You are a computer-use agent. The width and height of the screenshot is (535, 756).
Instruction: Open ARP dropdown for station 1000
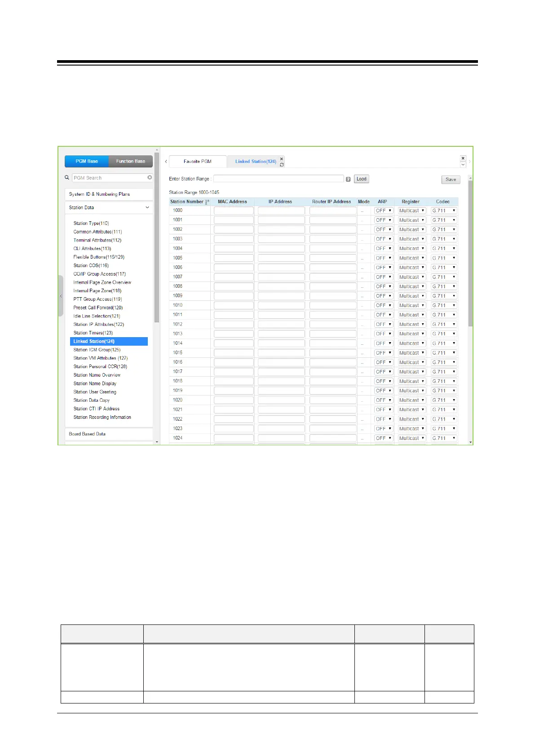pyautogui.click(x=384, y=211)
